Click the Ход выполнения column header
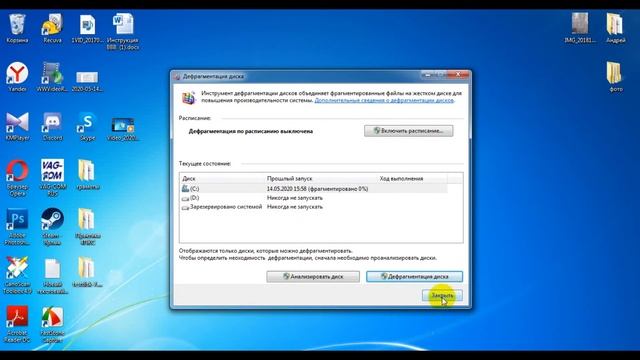 pyautogui.click(x=412, y=178)
